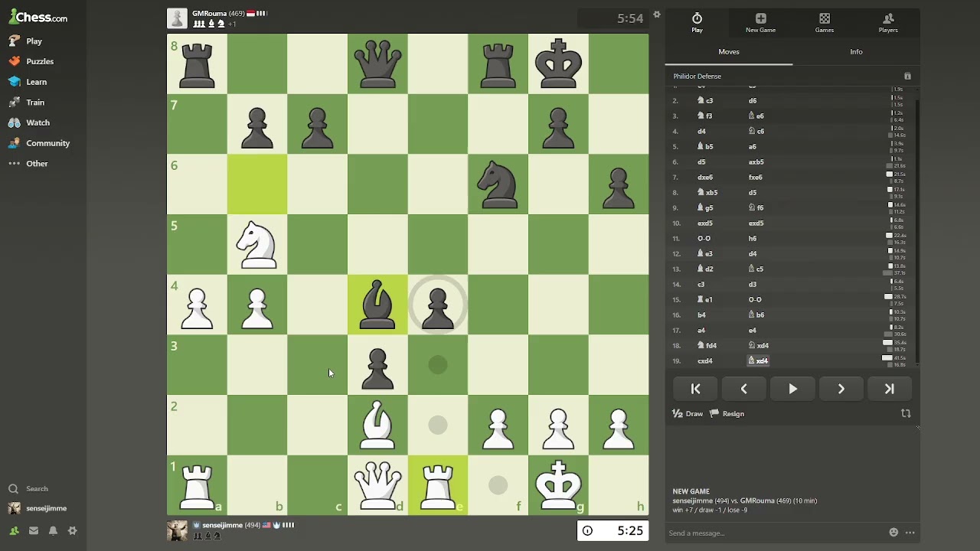The height and width of the screenshot is (551, 980).
Task: Play through the moves automatically
Action: [x=792, y=389]
